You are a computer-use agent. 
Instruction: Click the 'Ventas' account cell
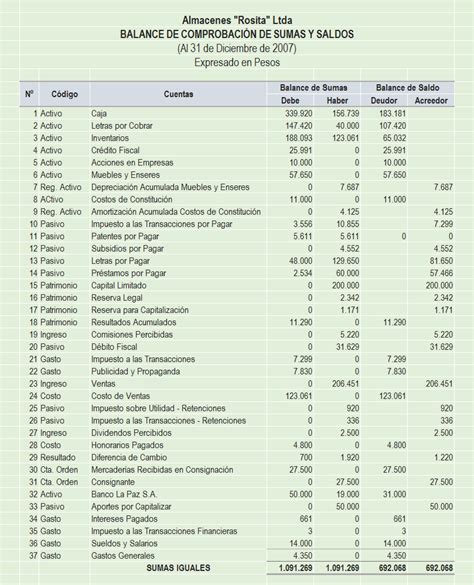pyautogui.click(x=103, y=384)
